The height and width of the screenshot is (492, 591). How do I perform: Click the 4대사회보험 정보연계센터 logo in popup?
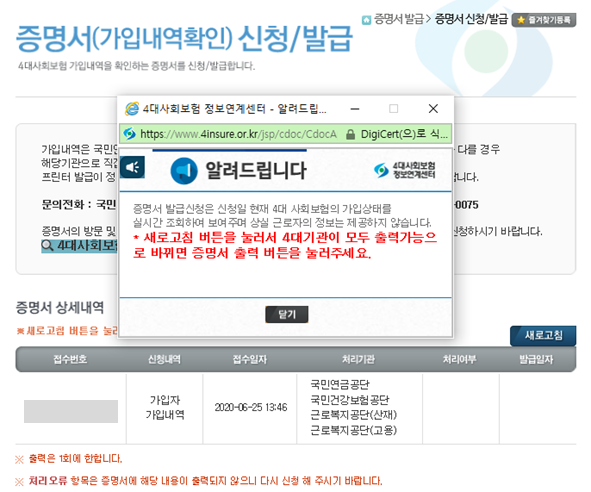(404, 170)
